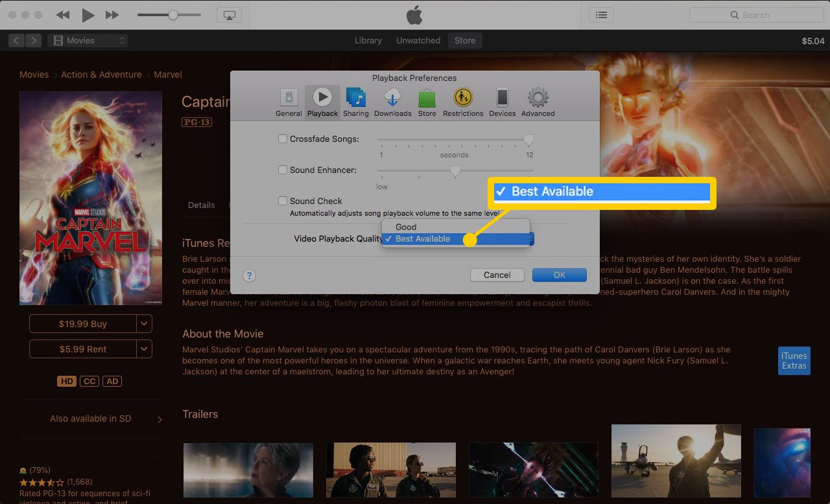Image resolution: width=830 pixels, height=504 pixels.
Task: Enable Sound Check checkbox
Action: [283, 201]
